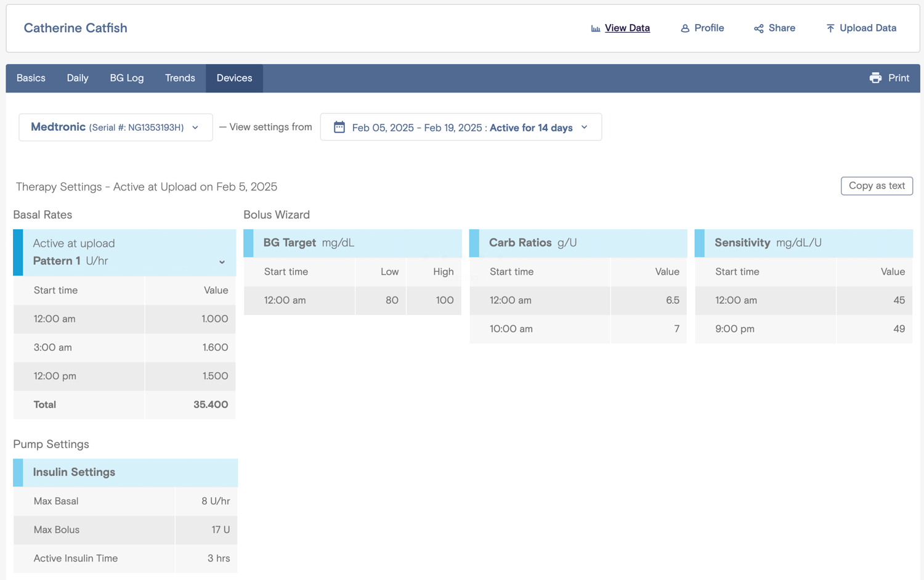Screen dimensions: 924x580
Task: Expand the Pattern 1 basal schedule chevron
Action: click(x=222, y=262)
